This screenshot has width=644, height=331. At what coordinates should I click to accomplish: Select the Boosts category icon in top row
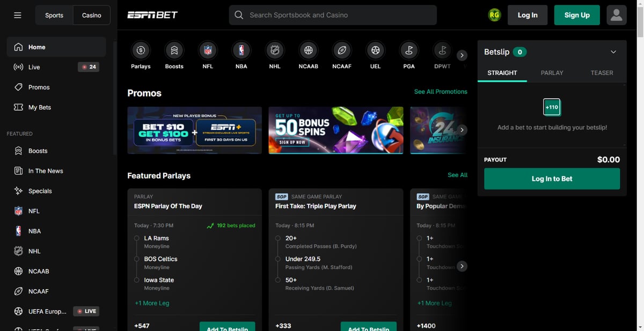[174, 50]
